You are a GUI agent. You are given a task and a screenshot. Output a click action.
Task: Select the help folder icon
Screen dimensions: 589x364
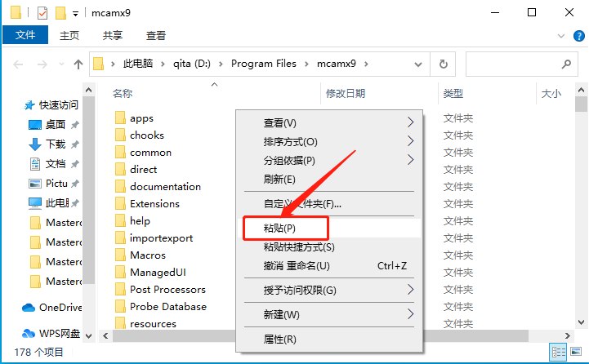(x=120, y=220)
